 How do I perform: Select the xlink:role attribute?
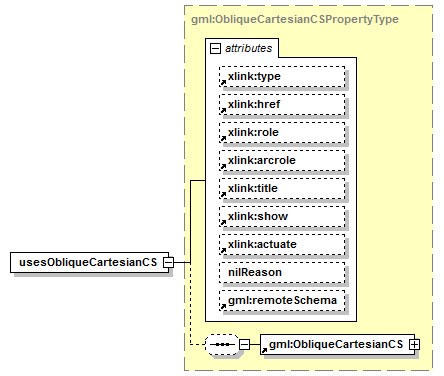tap(282, 133)
